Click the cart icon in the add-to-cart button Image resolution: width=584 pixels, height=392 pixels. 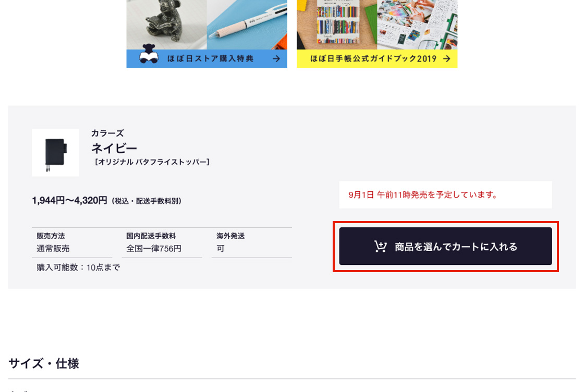click(381, 247)
